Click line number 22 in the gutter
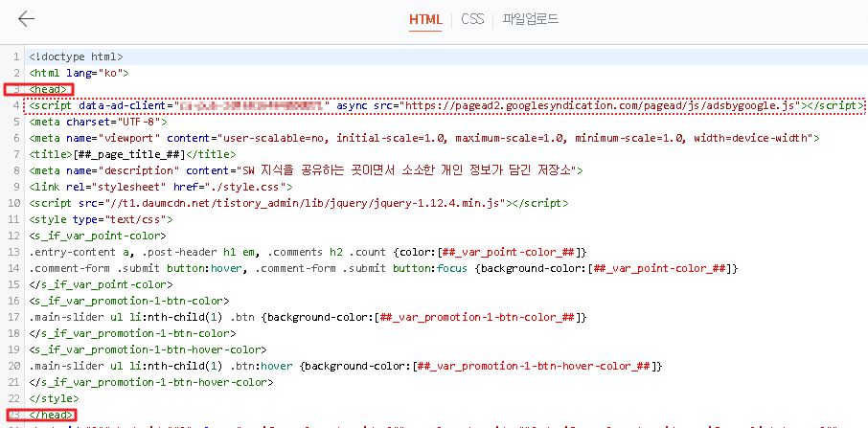The width and height of the screenshot is (868, 428). point(14,398)
